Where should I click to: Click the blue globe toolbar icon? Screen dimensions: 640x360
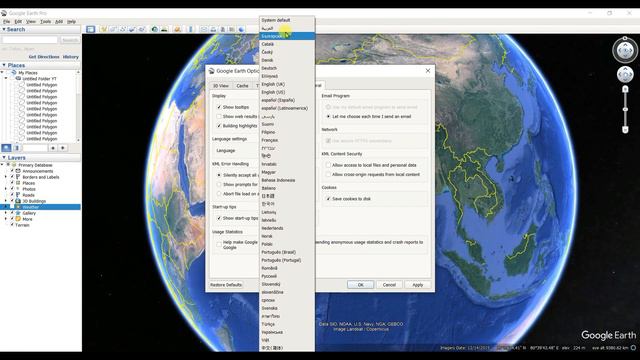coord(241,29)
